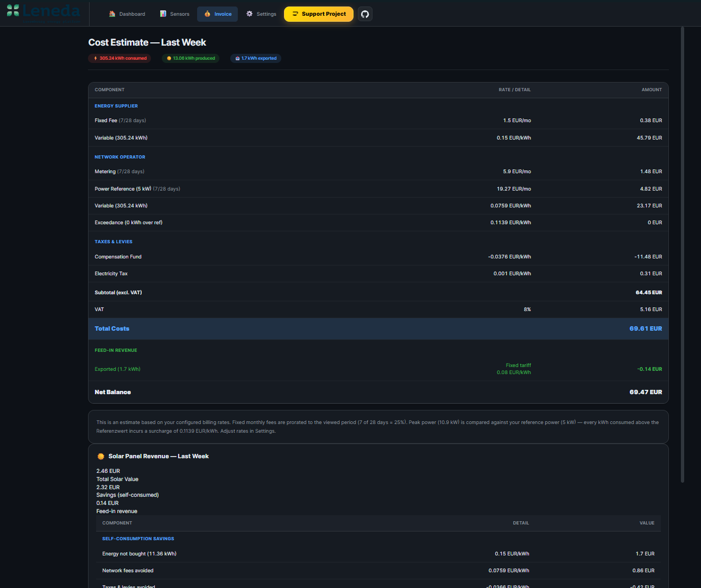Click the 69.47 EUR net balance amount

[x=646, y=392]
